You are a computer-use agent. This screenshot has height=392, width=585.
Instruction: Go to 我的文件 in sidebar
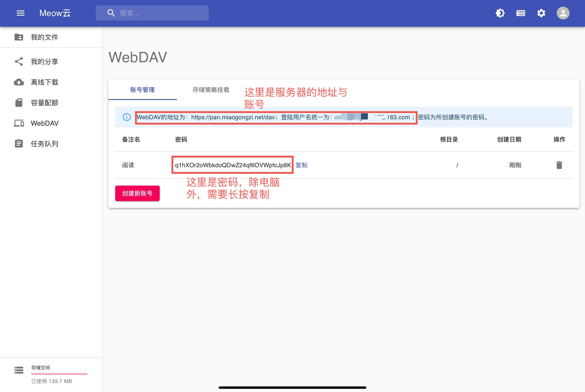click(45, 37)
